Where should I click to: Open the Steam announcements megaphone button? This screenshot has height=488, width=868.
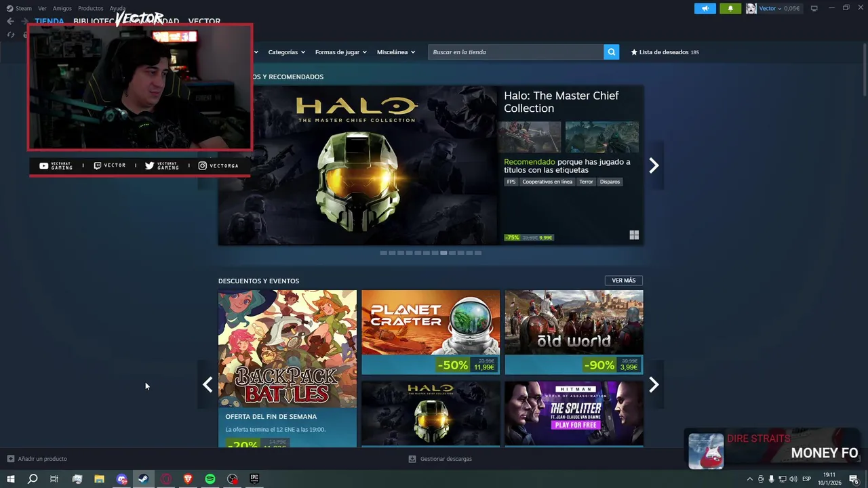click(705, 8)
